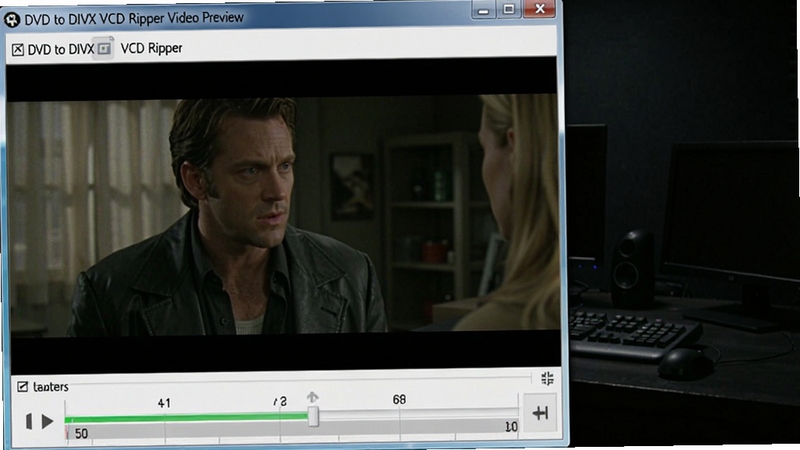
Task: Click the up-arrow marker above the slider thumb
Action: 313,397
